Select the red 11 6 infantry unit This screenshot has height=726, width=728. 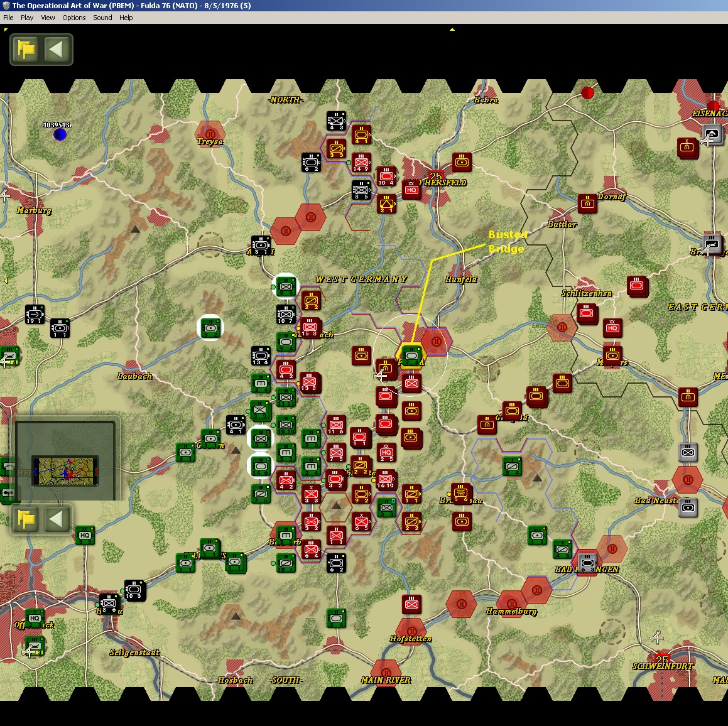tap(336, 425)
